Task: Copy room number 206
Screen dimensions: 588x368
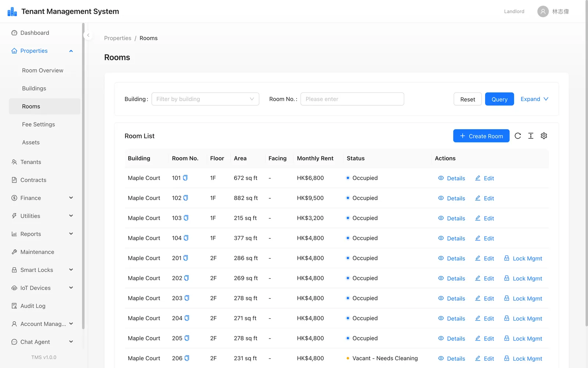Action: click(187, 358)
